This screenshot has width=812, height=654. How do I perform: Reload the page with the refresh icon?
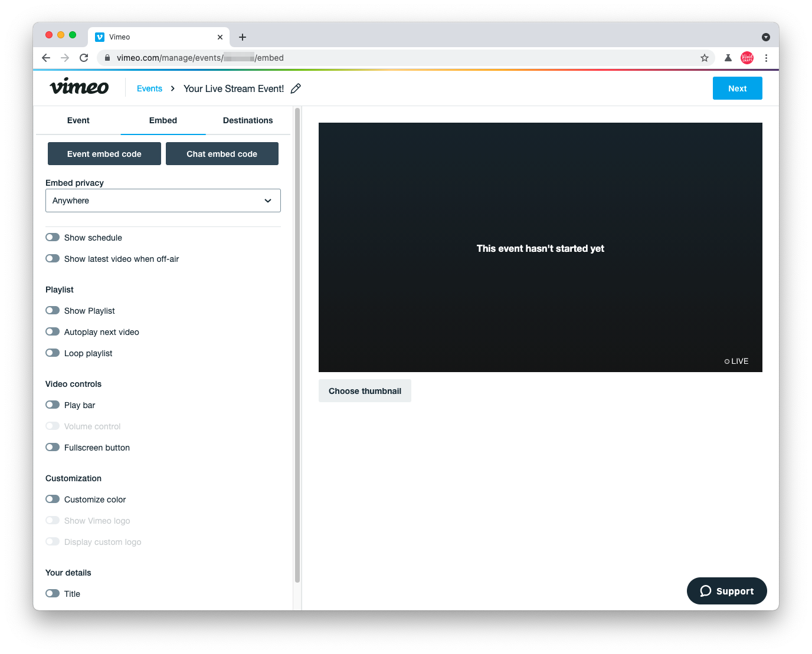pos(84,58)
